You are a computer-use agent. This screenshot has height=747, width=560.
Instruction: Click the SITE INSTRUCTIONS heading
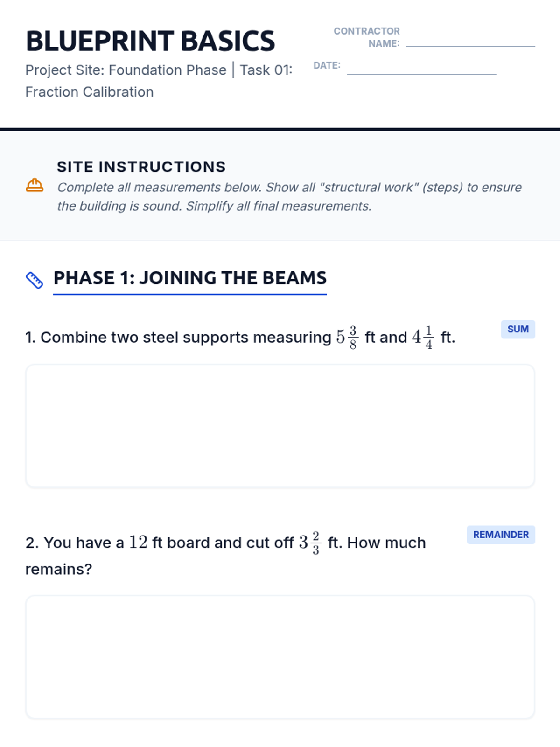[x=141, y=167]
